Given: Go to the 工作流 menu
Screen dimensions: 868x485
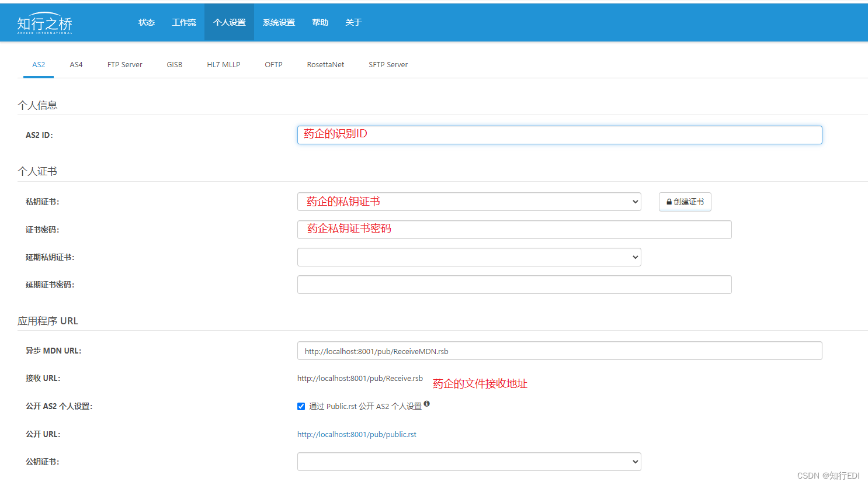Looking at the screenshot, I should pyautogui.click(x=184, y=23).
